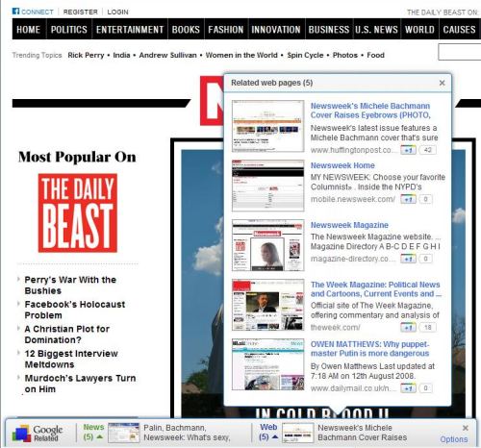Select Andrew Sullivan trending topic

click(x=167, y=55)
